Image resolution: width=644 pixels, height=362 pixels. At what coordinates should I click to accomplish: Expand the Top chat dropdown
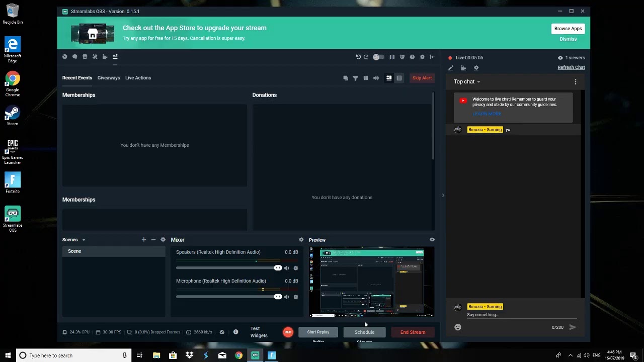pos(467,81)
